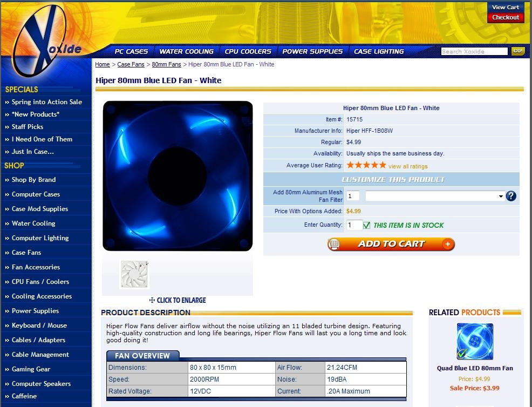Click the Search Xoxide field
This screenshot has width=532, height=407.
click(474, 51)
